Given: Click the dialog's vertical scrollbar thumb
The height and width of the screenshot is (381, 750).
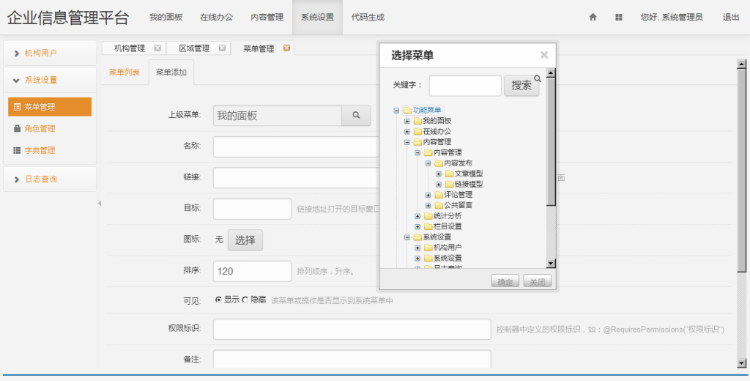Looking at the screenshot, I should point(551,142).
